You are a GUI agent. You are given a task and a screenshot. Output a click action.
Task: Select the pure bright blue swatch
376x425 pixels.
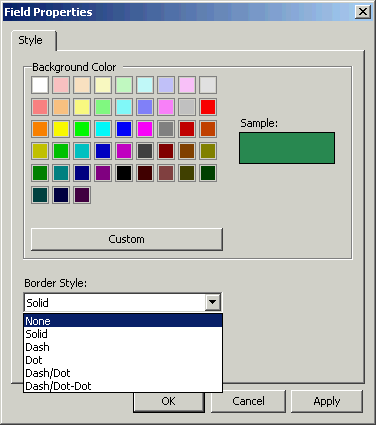[124, 129]
